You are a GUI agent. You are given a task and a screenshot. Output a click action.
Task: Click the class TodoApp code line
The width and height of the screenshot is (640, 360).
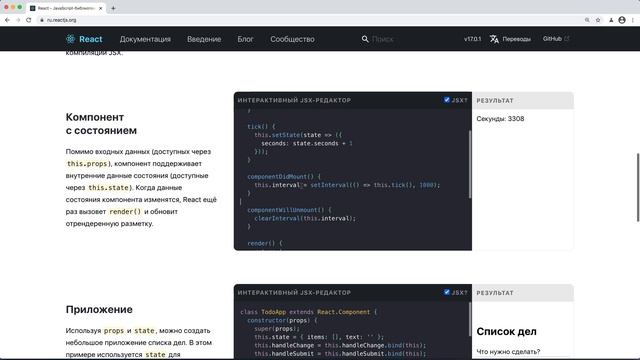(x=309, y=312)
